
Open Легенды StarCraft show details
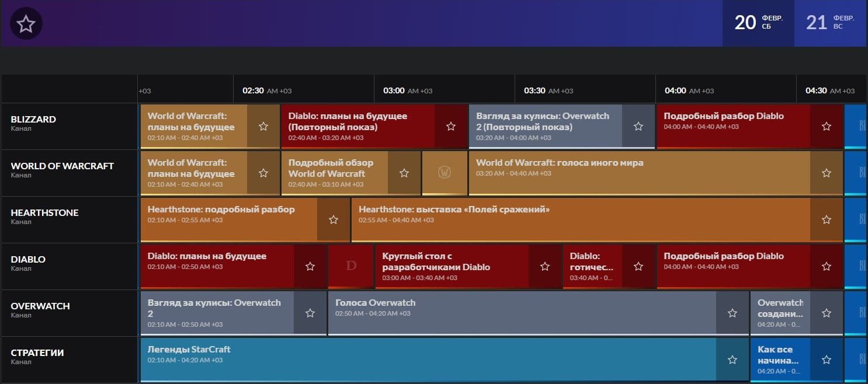click(428, 359)
